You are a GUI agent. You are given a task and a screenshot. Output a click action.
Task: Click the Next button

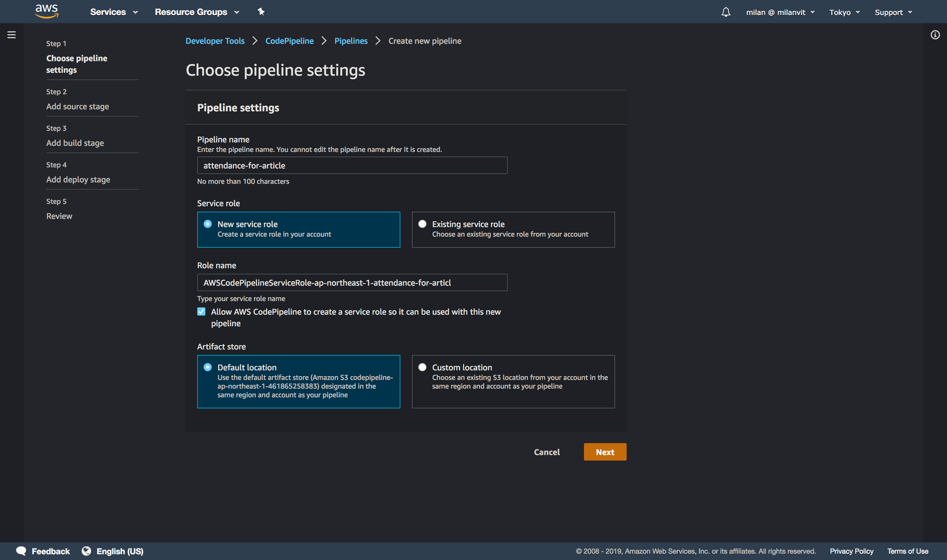[604, 451]
